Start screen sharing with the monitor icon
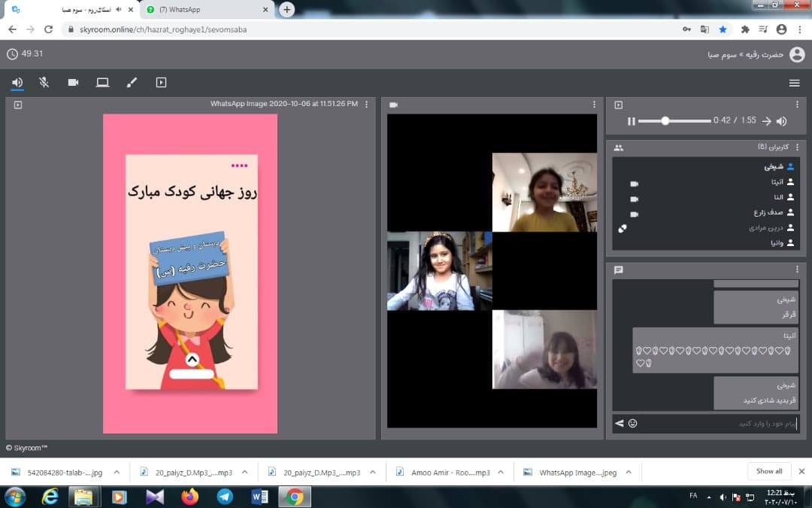This screenshot has height=508, width=812. point(102,83)
